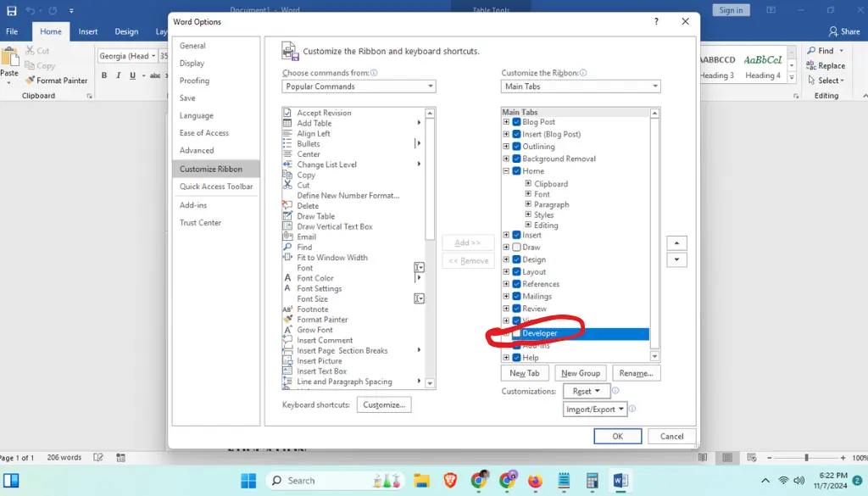This screenshot has width=868, height=496.
Task: Open File Explorer from taskbar
Action: (422, 481)
